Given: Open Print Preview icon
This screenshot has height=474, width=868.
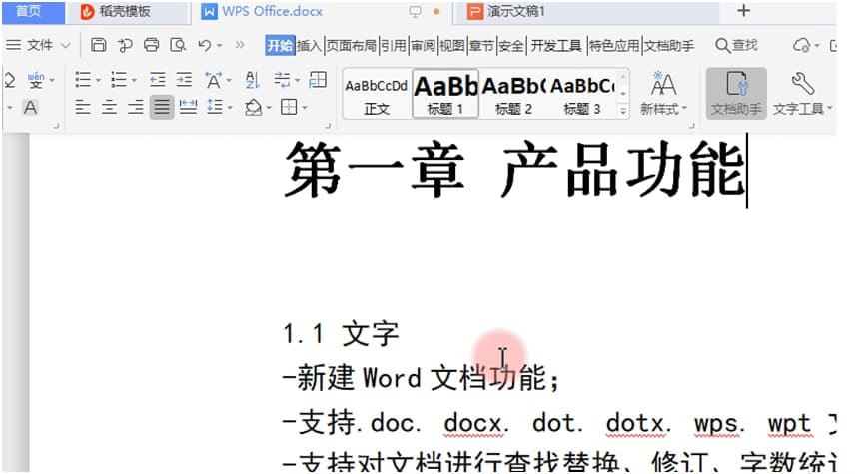Looking at the screenshot, I should click(178, 45).
